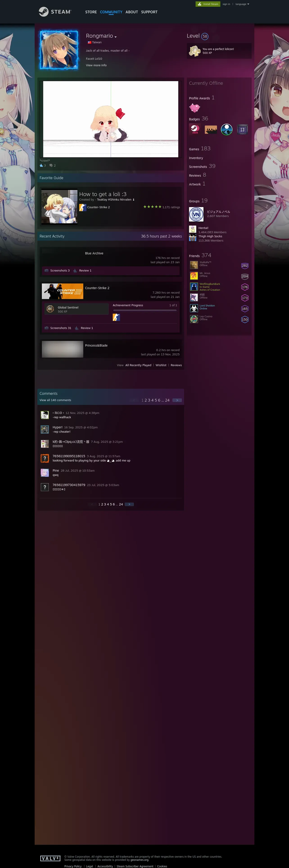This screenshot has width=289, height=868.
Task: Click level 262 friend badge
Action: coord(245,265)
